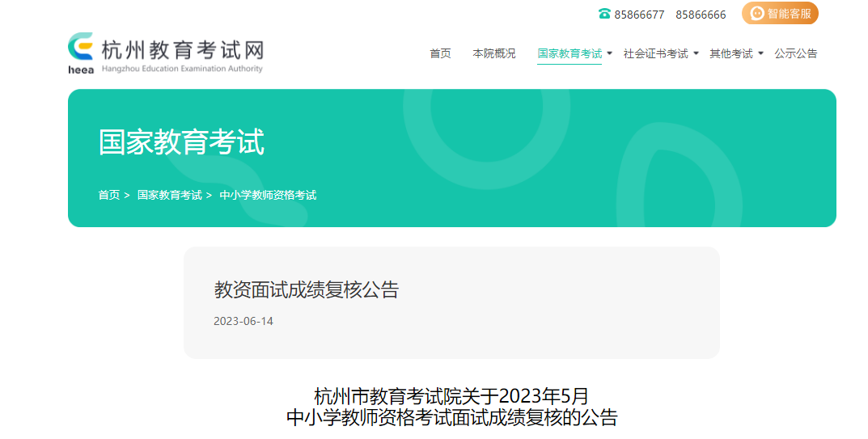
Task: Select 国家教育考试 in the navigation bar
Action: coord(569,53)
